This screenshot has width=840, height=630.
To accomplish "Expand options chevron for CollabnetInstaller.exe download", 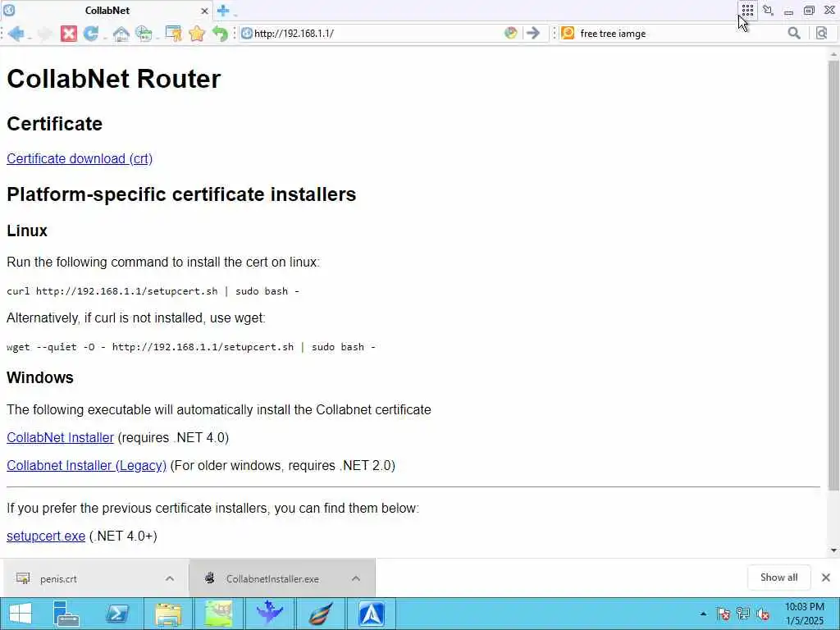I will coord(356,578).
